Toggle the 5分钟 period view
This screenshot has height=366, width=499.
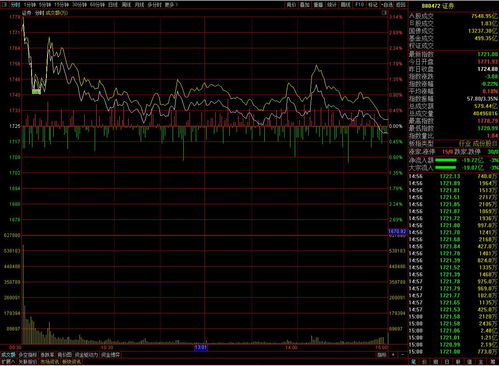point(45,5)
